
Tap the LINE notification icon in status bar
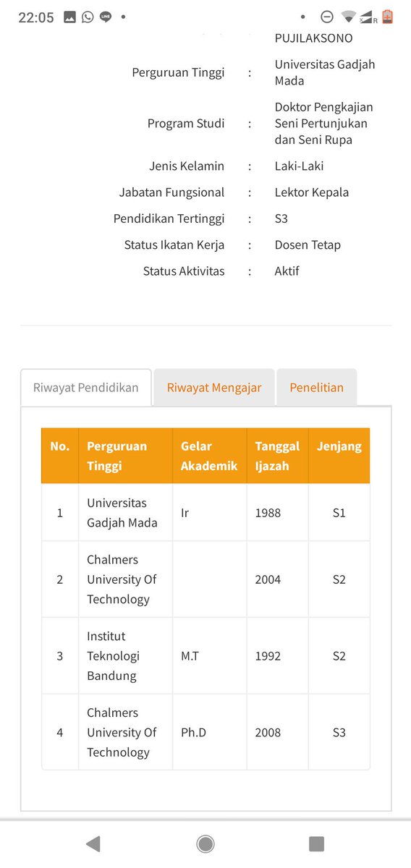pos(106,17)
